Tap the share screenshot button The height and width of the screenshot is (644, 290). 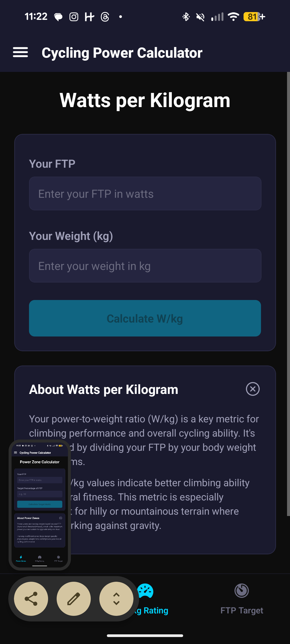click(31, 599)
